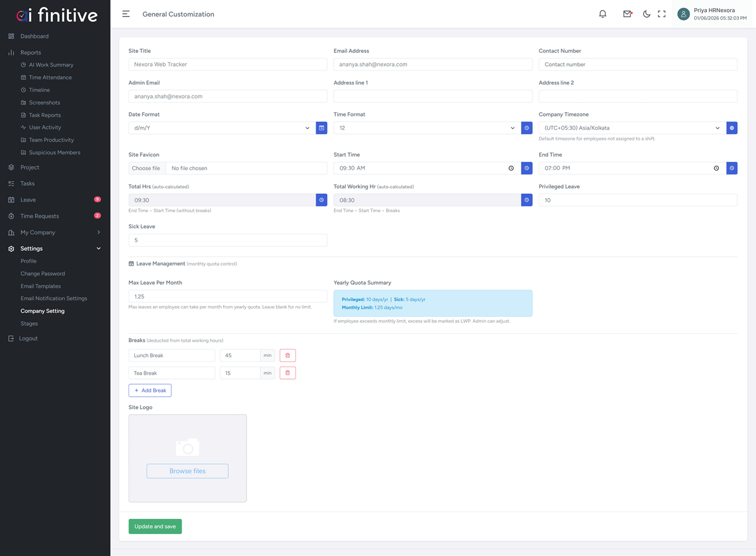Viewport: 756px width, 556px height.
Task: Delete the Tea Break row
Action: click(x=287, y=373)
